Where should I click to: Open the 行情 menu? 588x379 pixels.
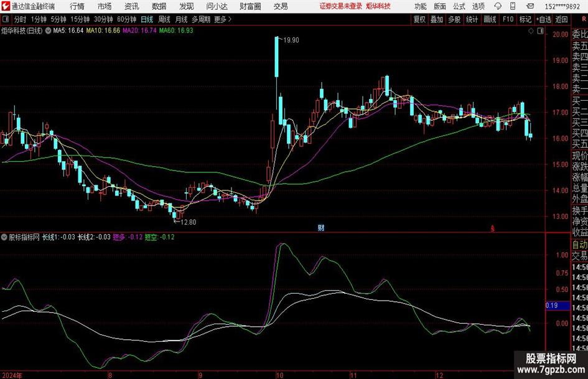coord(77,6)
